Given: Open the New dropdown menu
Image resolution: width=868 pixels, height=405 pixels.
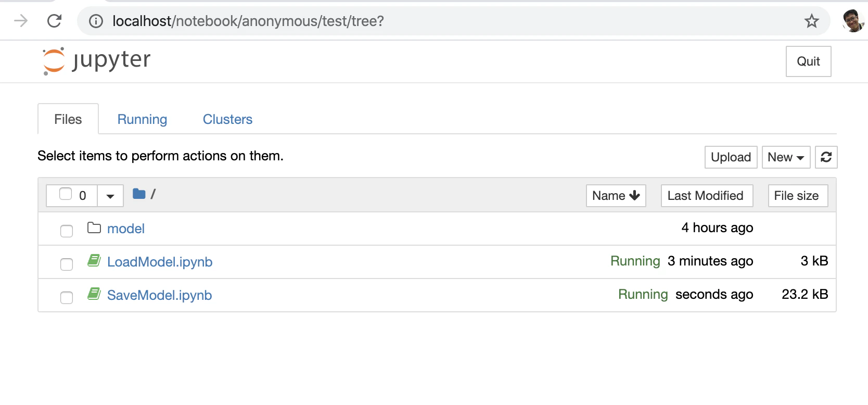Looking at the screenshot, I should click(786, 157).
